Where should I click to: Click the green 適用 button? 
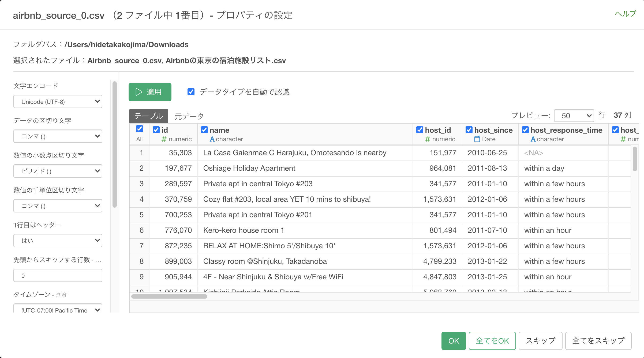click(x=150, y=92)
